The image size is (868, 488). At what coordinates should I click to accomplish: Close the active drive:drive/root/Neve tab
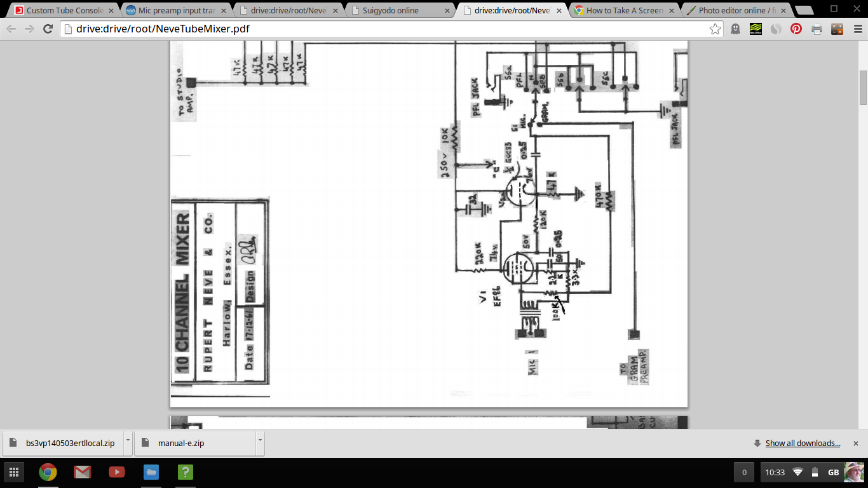(559, 11)
